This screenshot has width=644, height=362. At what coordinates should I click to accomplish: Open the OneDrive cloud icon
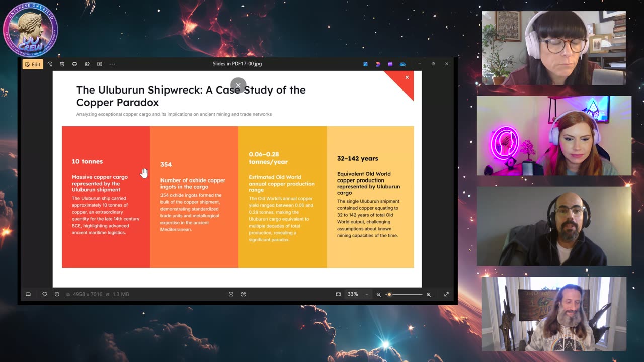403,64
